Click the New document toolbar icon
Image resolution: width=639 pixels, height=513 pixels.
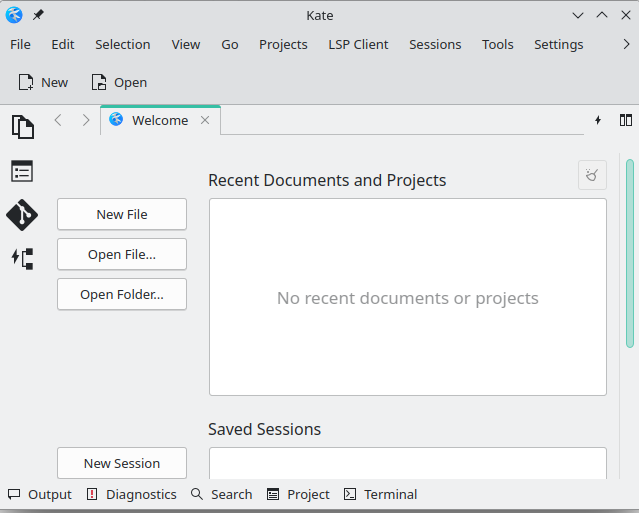tap(26, 82)
